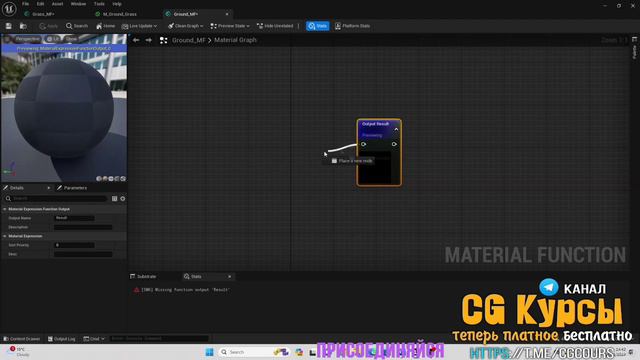Open the Help menu
This screenshot has height=360, width=640.
[x=117, y=4]
